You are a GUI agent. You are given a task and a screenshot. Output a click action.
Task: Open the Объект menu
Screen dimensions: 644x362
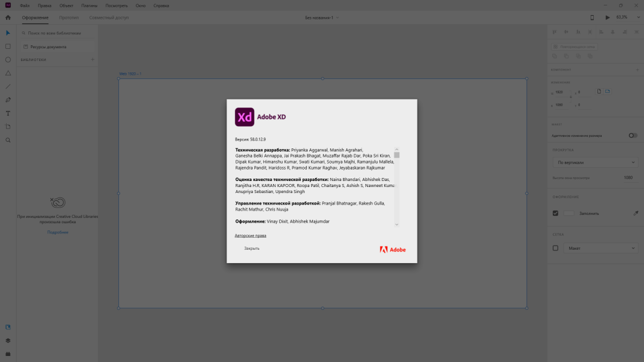66,6
